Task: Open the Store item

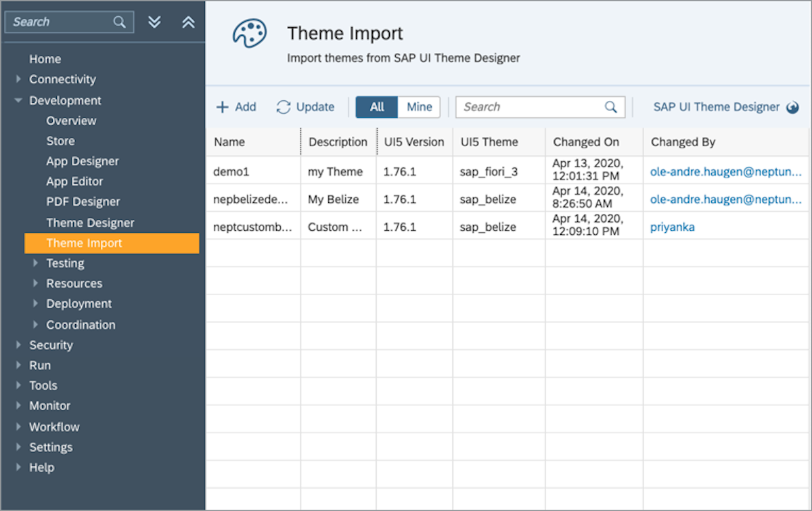Action: tap(60, 141)
